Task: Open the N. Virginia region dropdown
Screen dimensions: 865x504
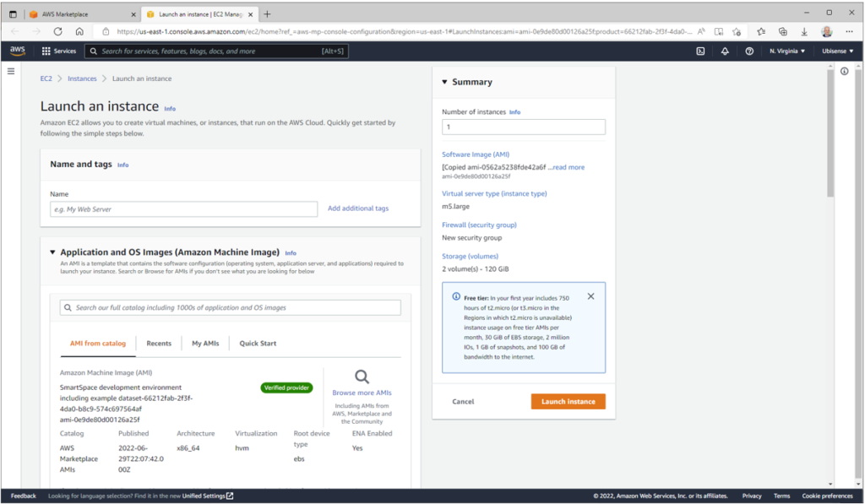Action: pos(787,51)
